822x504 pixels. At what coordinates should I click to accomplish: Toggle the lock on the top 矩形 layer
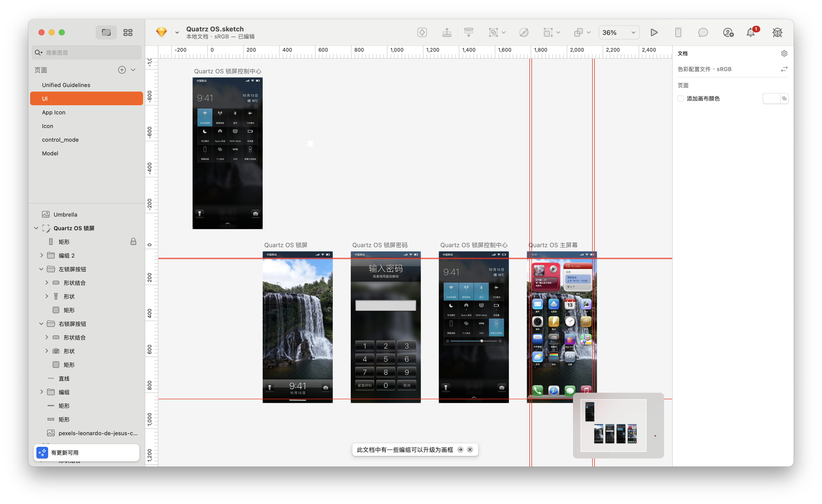133,241
